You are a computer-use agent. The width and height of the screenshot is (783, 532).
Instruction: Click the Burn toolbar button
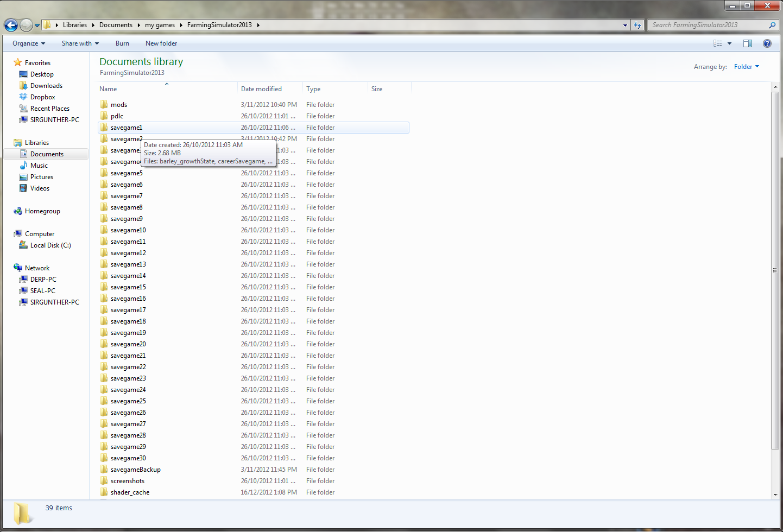[122, 43]
